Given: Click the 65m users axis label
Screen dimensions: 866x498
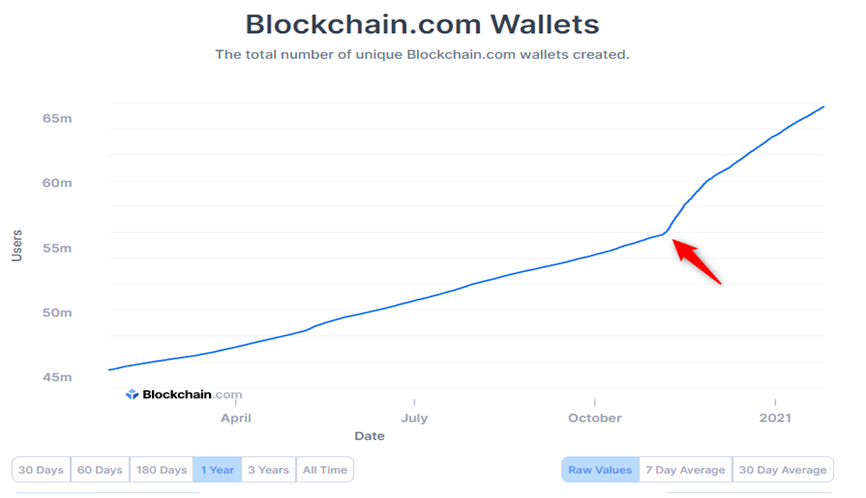Looking at the screenshot, I should click(57, 119).
